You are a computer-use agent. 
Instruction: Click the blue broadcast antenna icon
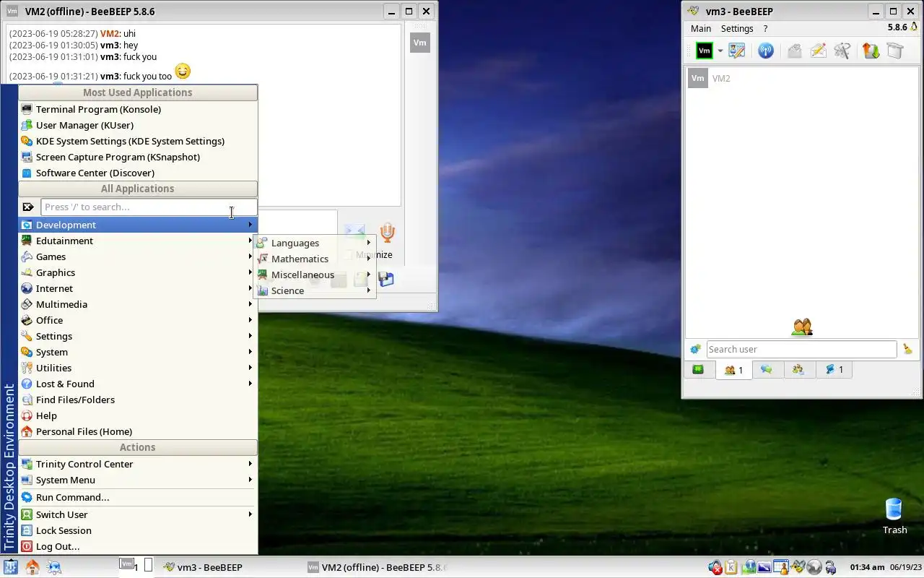pyautogui.click(x=766, y=51)
